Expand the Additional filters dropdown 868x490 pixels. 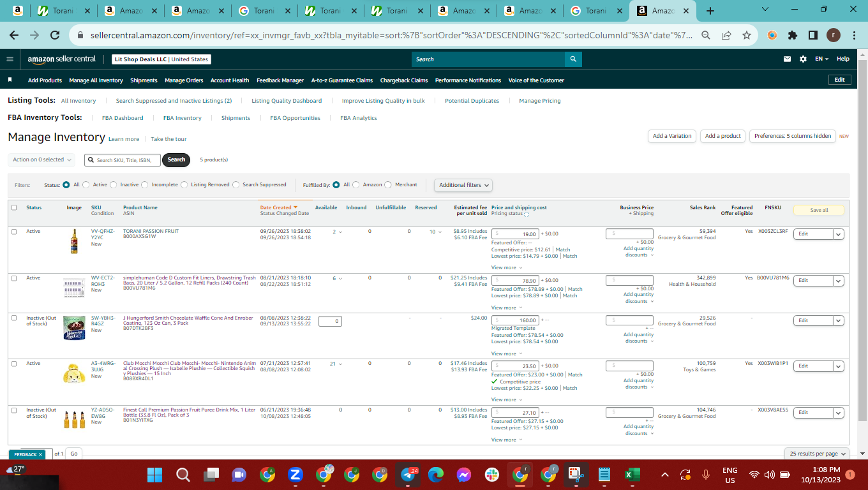coord(464,185)
